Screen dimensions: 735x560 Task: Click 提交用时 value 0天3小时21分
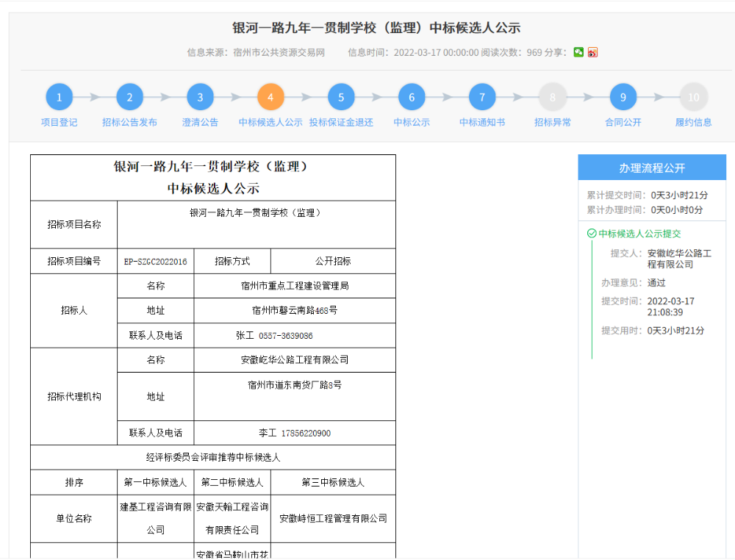[675, 331]
